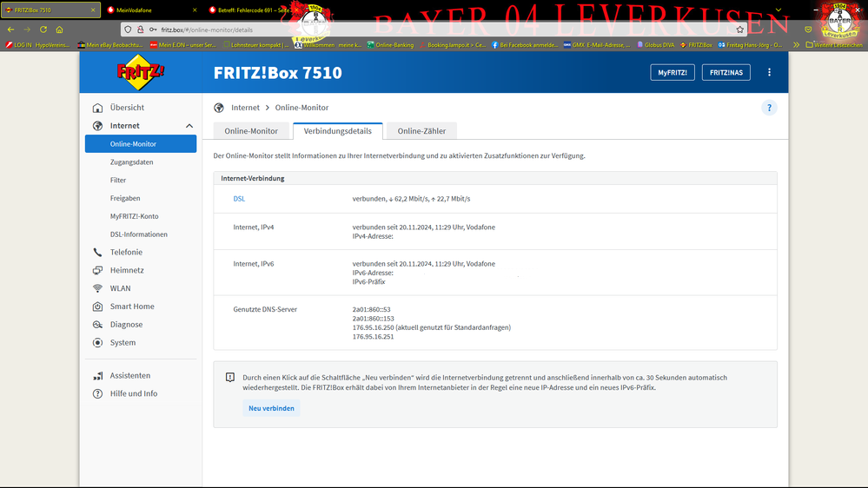The height and width of the screenshot is (488, 868).
Task: Click the Neu verbinden button
Action: coord(271,408)
